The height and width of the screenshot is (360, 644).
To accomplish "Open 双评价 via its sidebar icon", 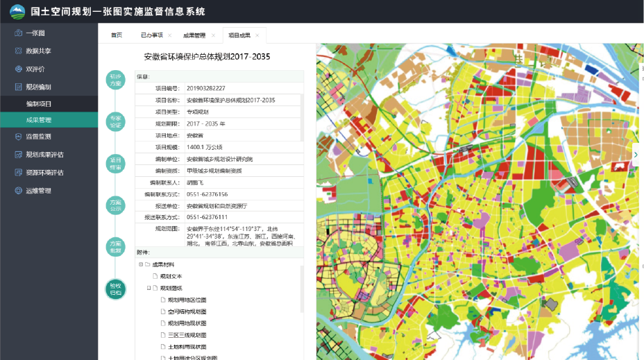I will [x=19, y=69].
